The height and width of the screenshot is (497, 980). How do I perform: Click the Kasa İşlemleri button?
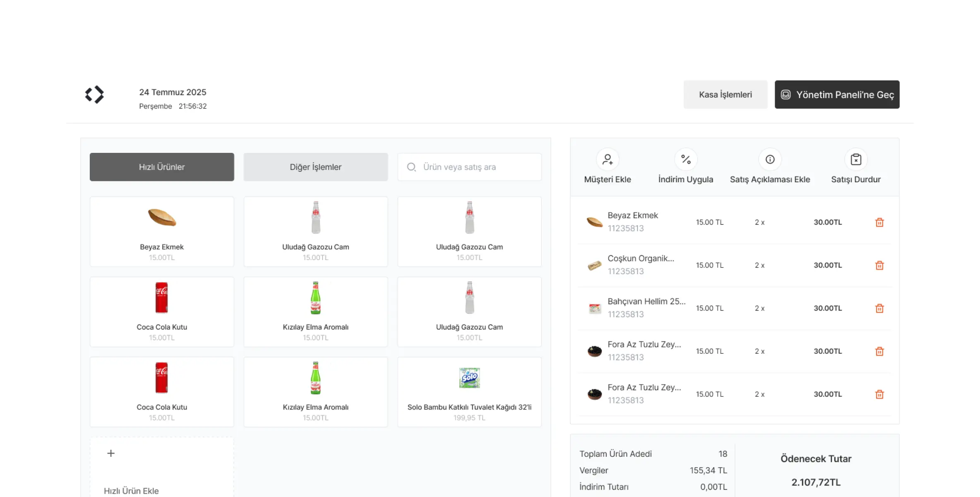click(x=725, y=94)
